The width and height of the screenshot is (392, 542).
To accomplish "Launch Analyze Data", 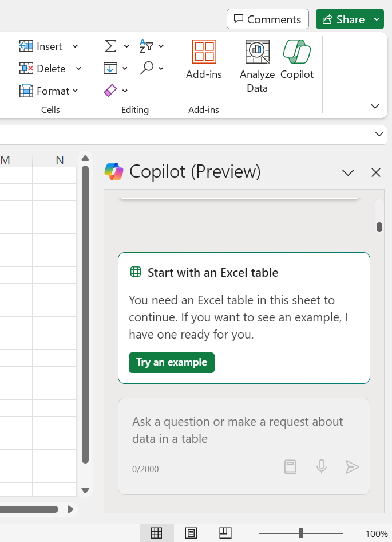I will tap(257, 66).
